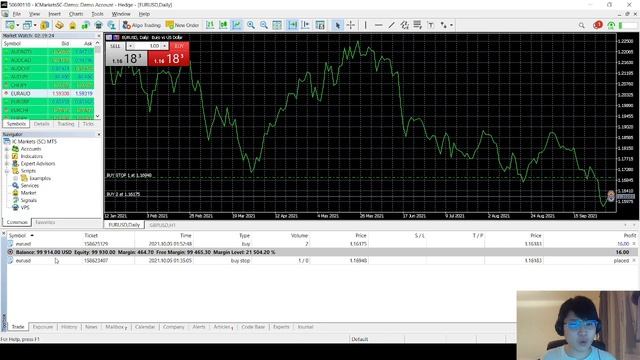Switch to Market Watch Details tab
640x360 pixels.
pyautogui.click(x=42, y=124)
